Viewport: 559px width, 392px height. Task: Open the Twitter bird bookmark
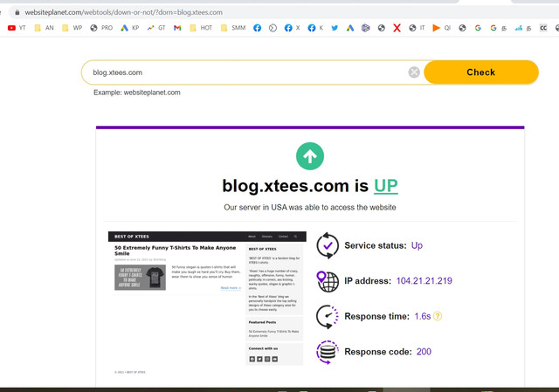tap(335, 28)
